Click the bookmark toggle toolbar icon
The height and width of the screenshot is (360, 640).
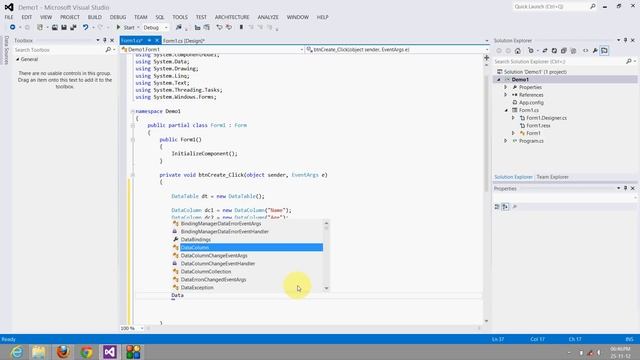[241, 27]
